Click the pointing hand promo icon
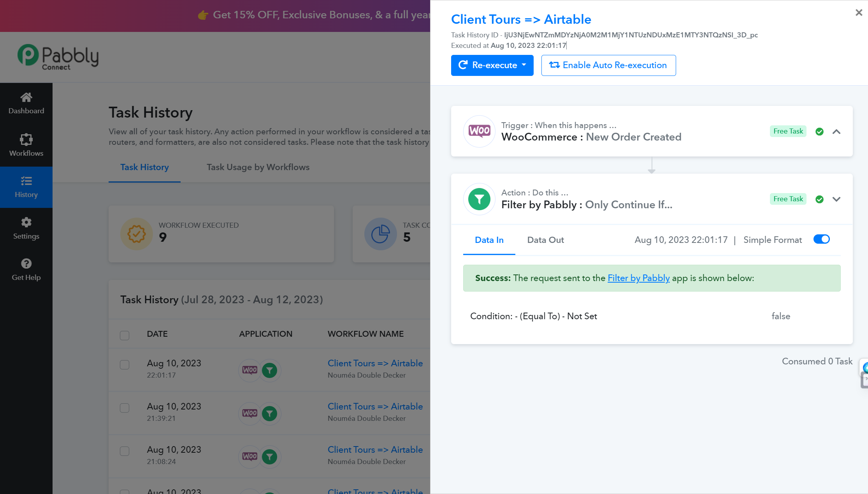 [x=203, y=15]
